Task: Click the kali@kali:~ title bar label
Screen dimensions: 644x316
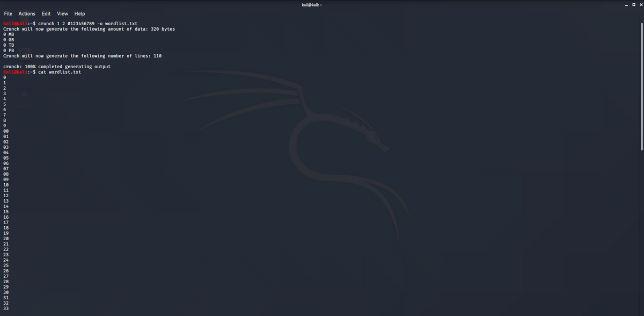Action: tap(311, 4)
